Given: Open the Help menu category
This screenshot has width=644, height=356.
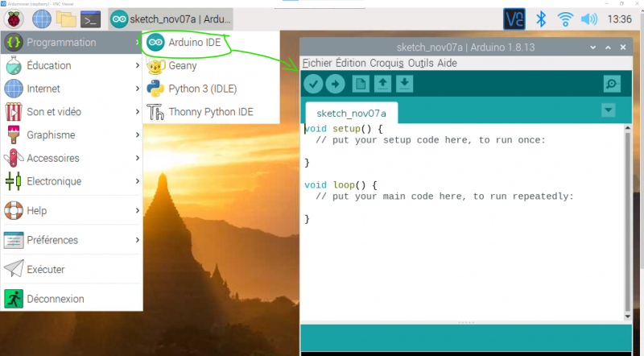Looking at the screenshot, I should coord(72,210).
